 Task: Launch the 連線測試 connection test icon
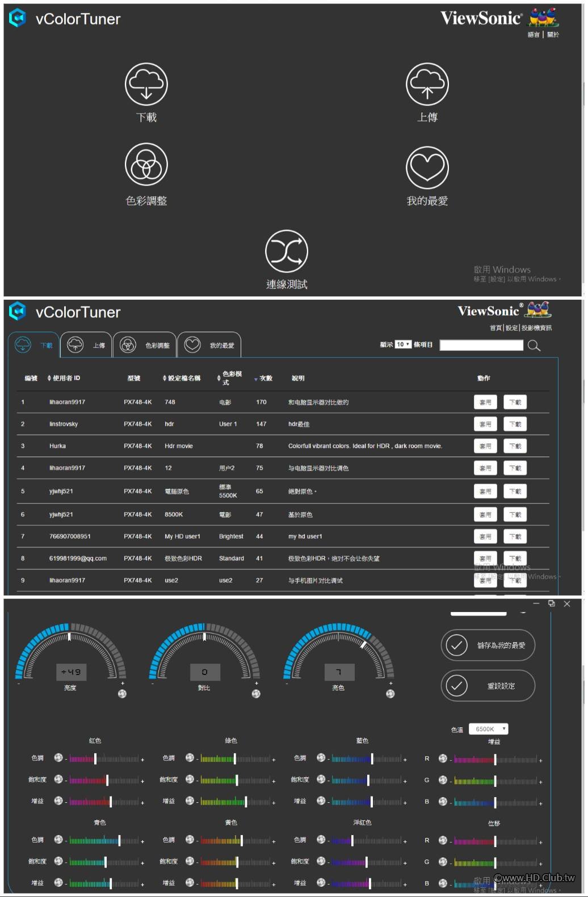click(x=287, y=251)
